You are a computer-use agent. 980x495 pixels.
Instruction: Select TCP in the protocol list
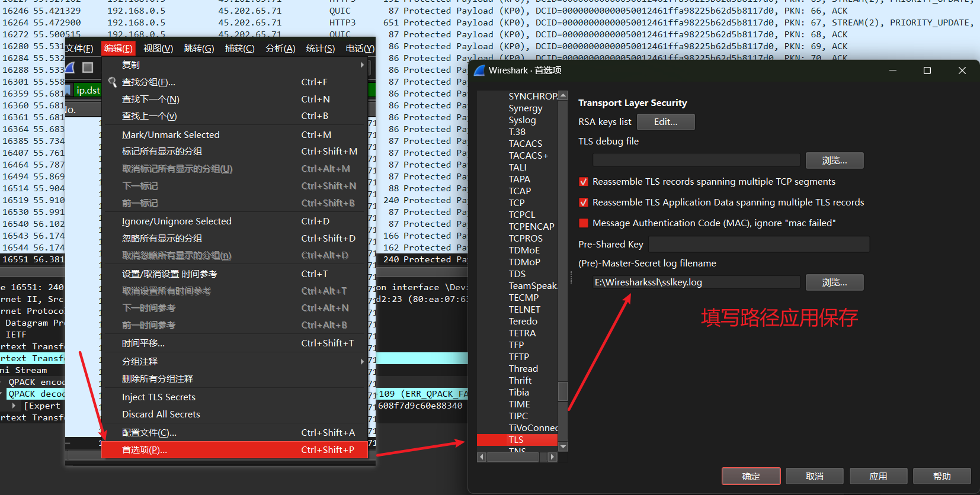[x=517, y=203]
